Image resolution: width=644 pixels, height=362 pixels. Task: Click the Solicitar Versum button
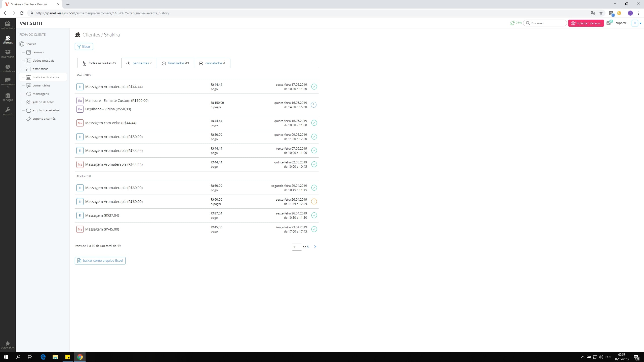[x=586, y=23]
